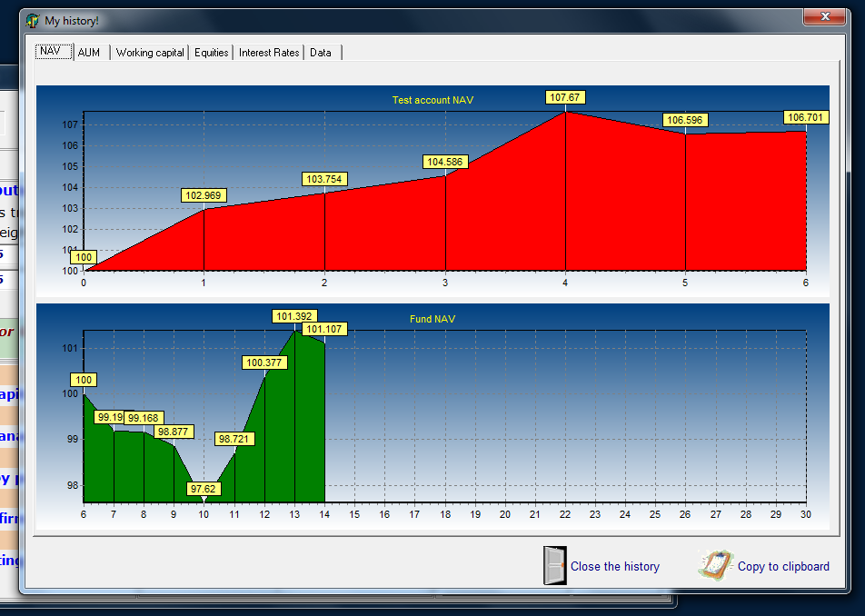The width and height of the screenshot is (865, 616).
Task: Click the 101.392 label on Fund NAV chart
Action: pyautogui.click(x=294, y=316)
